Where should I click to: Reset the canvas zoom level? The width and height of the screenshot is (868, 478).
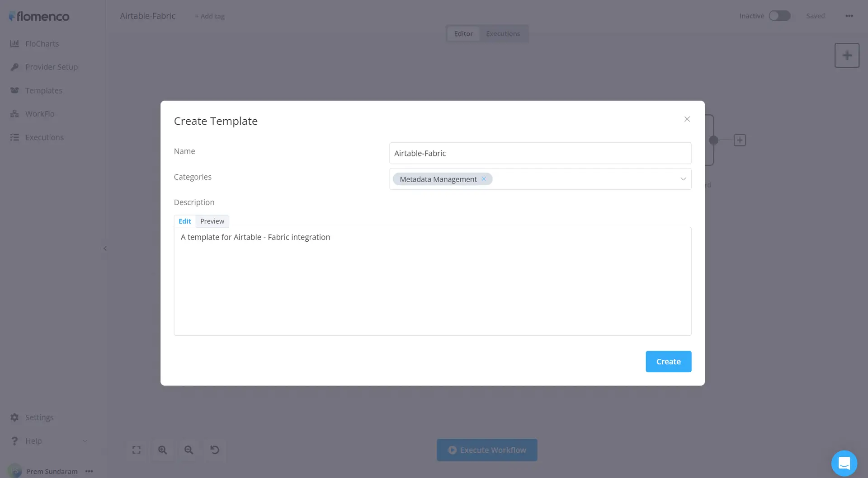[x=215, y=450]
